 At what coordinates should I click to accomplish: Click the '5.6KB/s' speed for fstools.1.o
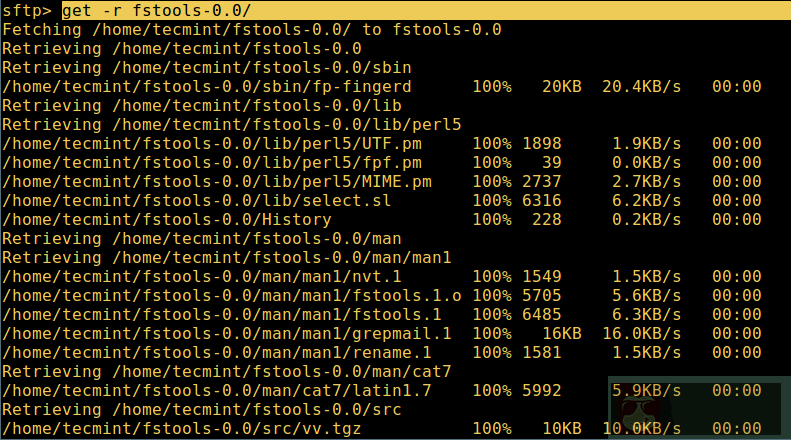[647, 296]
